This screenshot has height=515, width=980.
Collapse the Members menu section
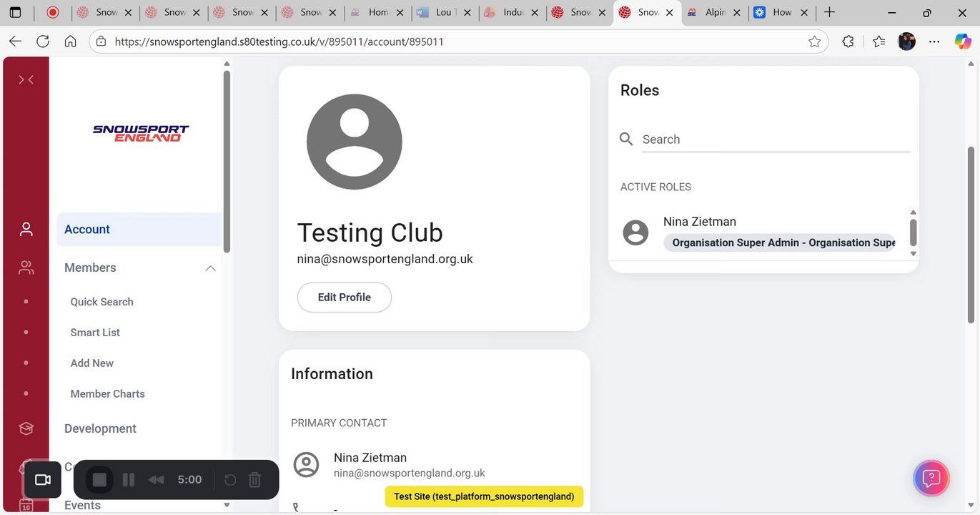coord(210,268)
